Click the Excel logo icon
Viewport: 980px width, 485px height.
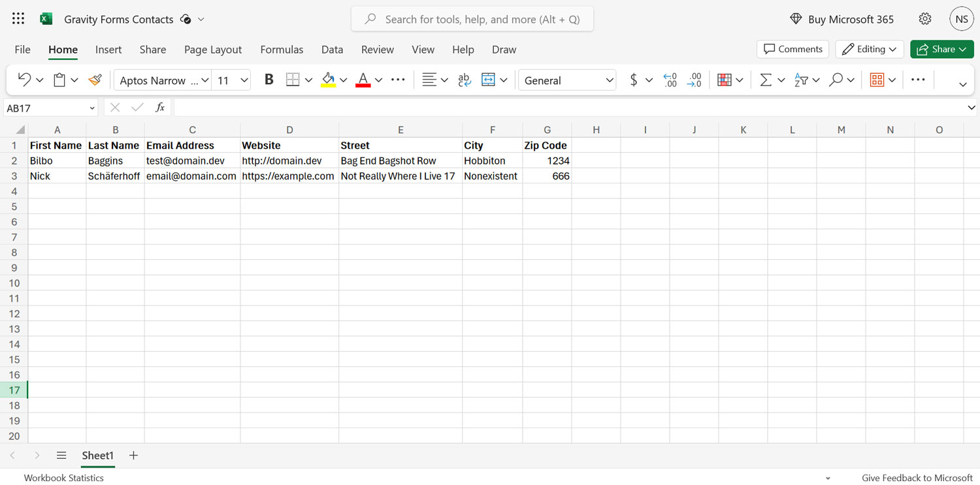[46, 19]
